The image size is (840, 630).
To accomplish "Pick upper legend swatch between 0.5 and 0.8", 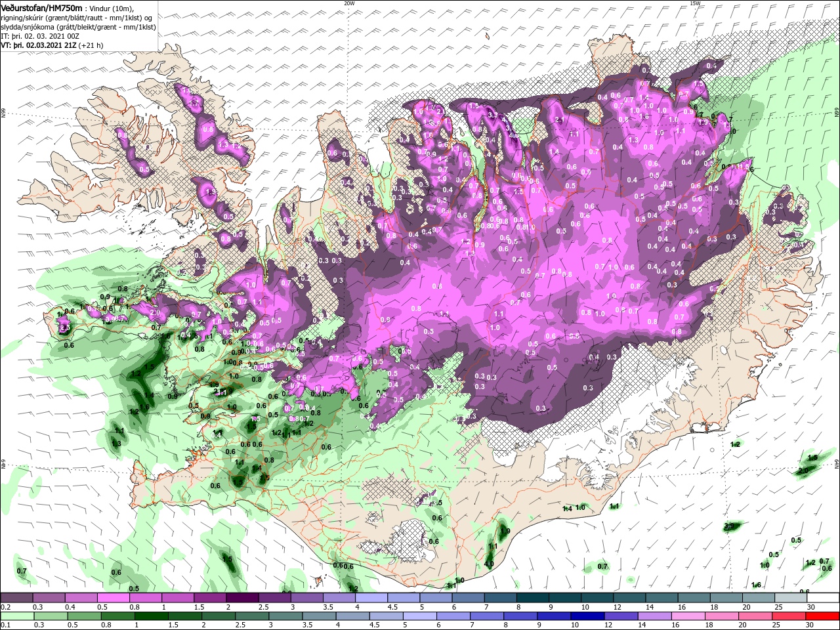I will click(x=113, y=597).
